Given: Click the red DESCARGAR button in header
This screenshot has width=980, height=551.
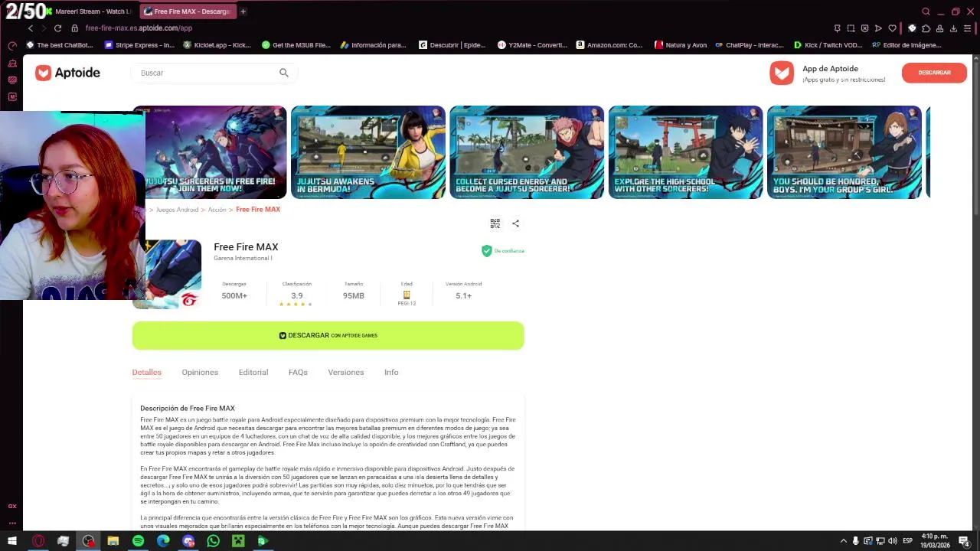Looking at the screenshot, I should click(934, 73).
